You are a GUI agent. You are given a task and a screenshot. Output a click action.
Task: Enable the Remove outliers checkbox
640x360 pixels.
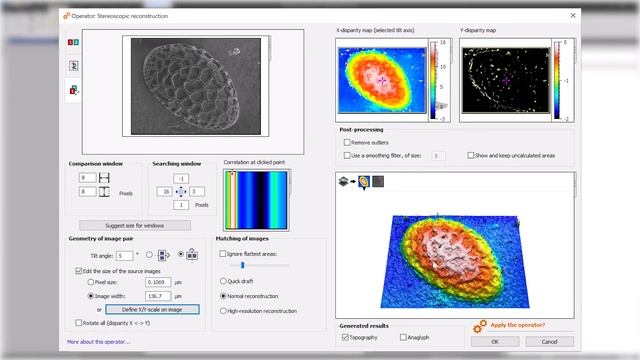coord(347,142)
